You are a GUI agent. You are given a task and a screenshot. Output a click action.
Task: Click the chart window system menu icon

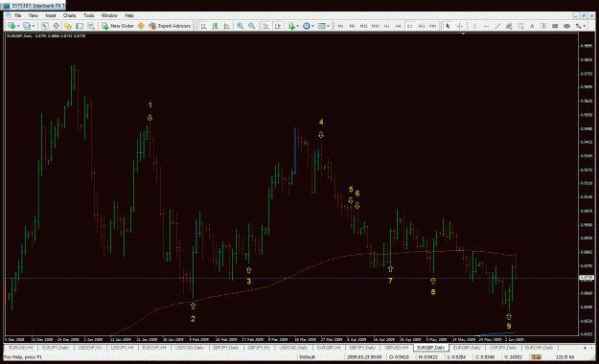8,15
